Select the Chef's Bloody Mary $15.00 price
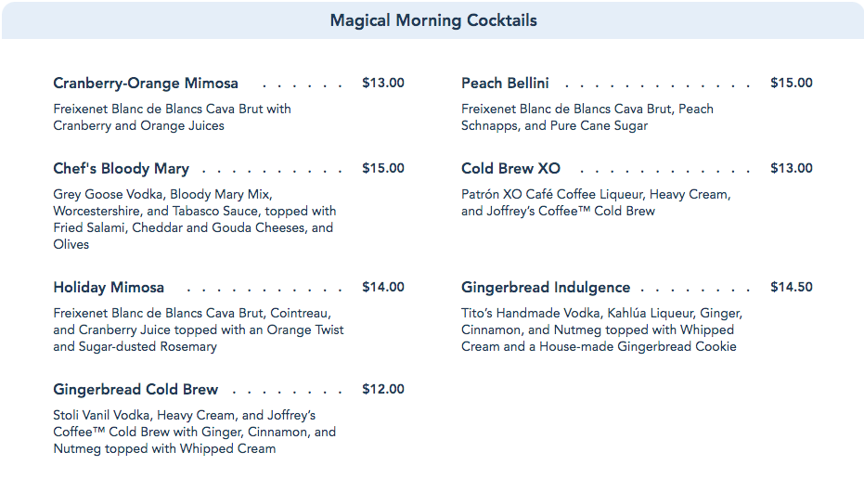The image size is (864, 504). point(383,169)
